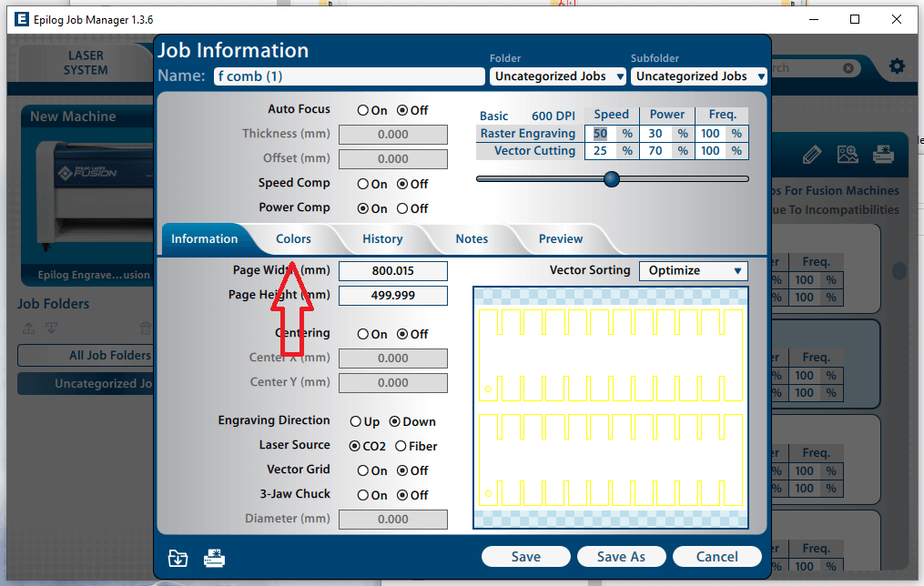
Task: Open the Notes tab
Action: [x=472, y=239]
